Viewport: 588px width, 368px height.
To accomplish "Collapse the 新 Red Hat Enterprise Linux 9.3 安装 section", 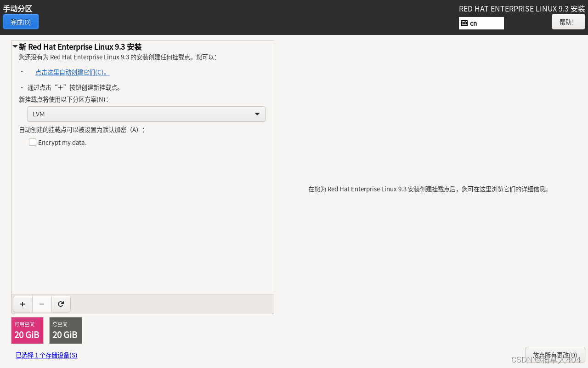I will (15, 46).
